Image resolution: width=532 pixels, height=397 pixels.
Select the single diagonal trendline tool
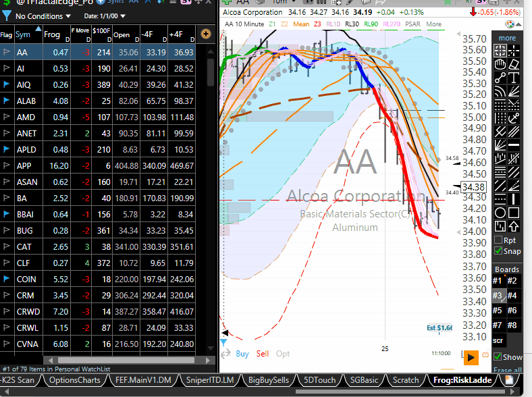coord(500,186)
